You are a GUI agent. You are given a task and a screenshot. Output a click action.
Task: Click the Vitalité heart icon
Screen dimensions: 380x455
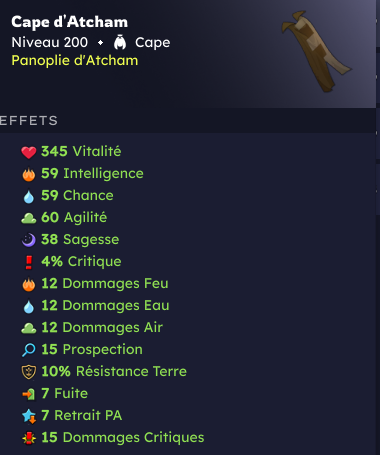point(29,152)
